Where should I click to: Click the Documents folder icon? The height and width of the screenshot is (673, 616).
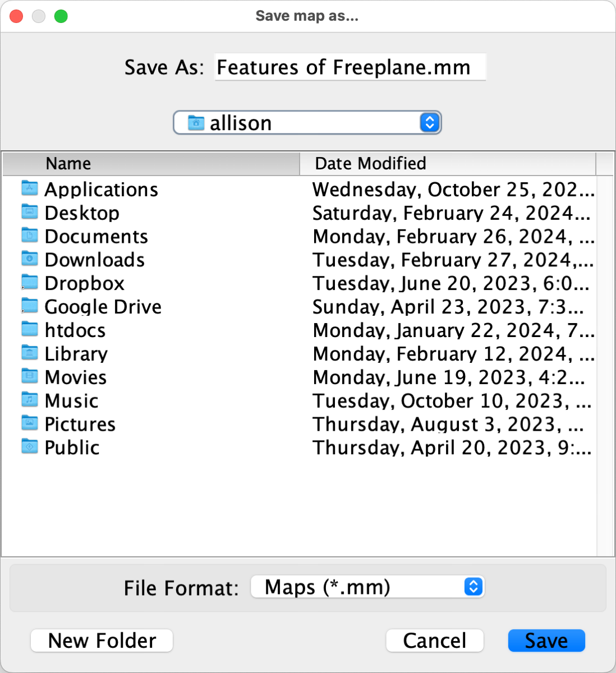click(x=30, y=236)
